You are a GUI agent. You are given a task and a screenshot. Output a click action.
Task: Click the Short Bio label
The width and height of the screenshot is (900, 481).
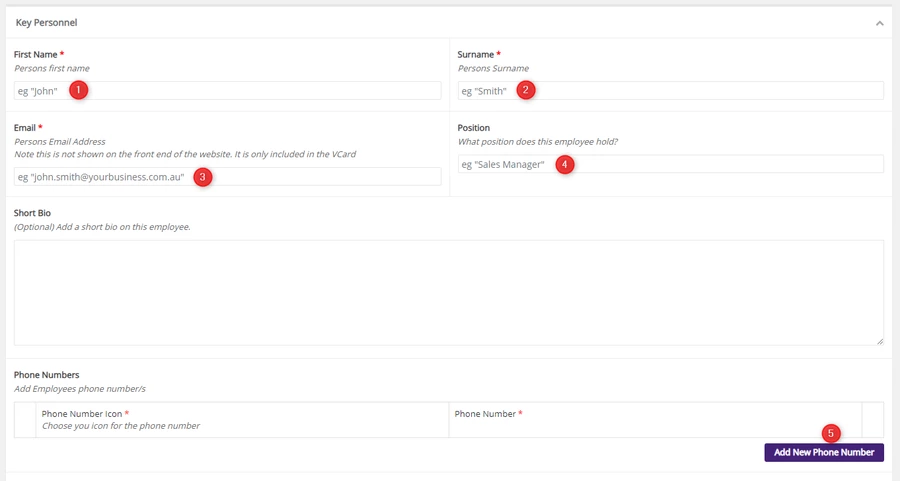tap(32, 213)
